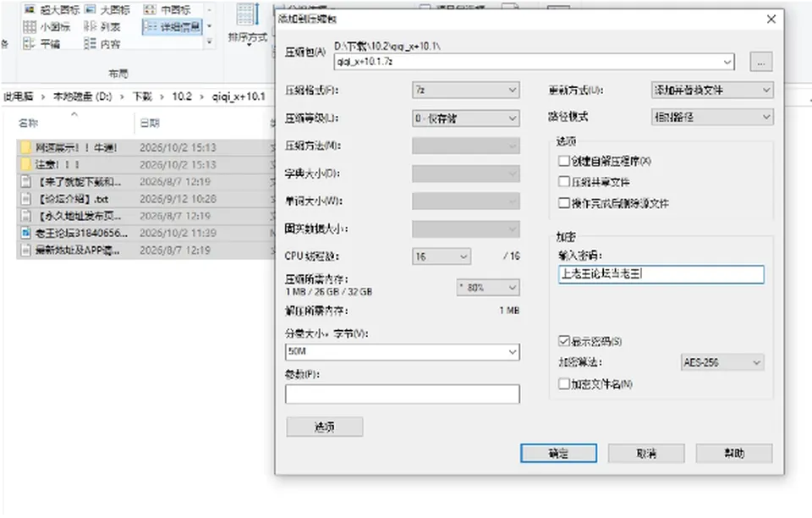Go to 此电脑 in the address breadcrumb
This screenshot has height=518, width=812.
19,96
